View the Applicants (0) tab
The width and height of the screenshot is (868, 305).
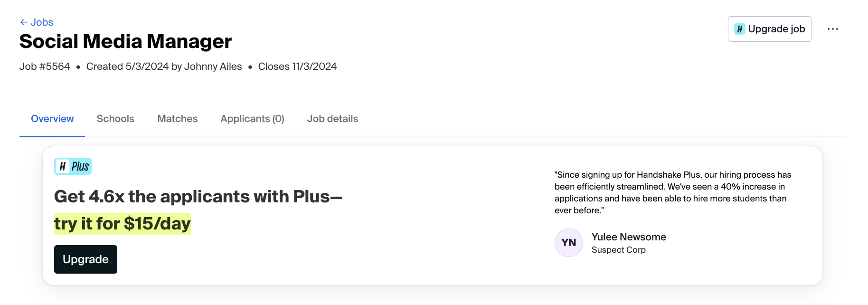[x=252, y=119]
